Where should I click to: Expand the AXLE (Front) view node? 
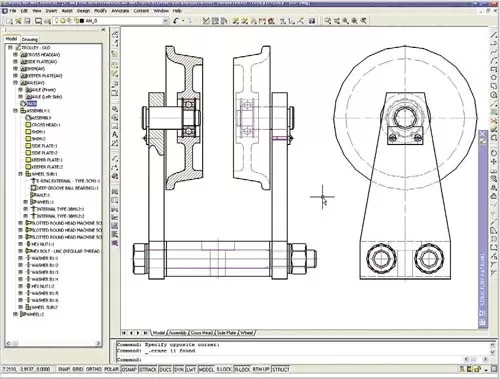[21, 90]
